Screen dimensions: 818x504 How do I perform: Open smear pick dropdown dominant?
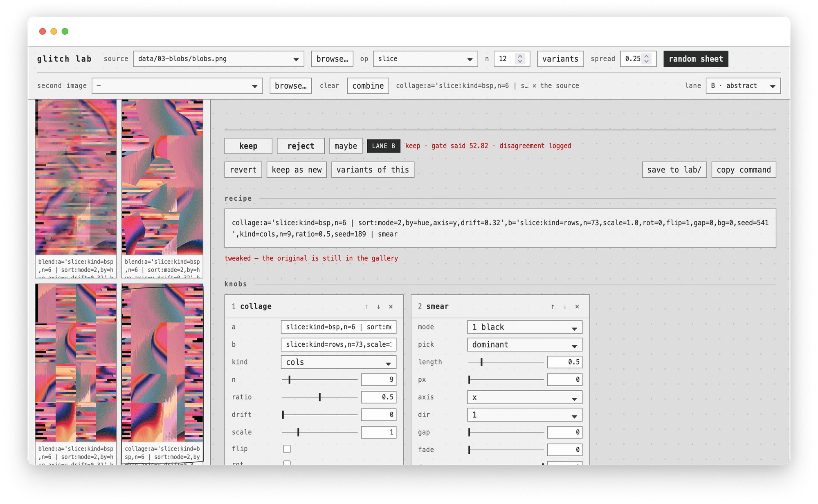(525, 345)
